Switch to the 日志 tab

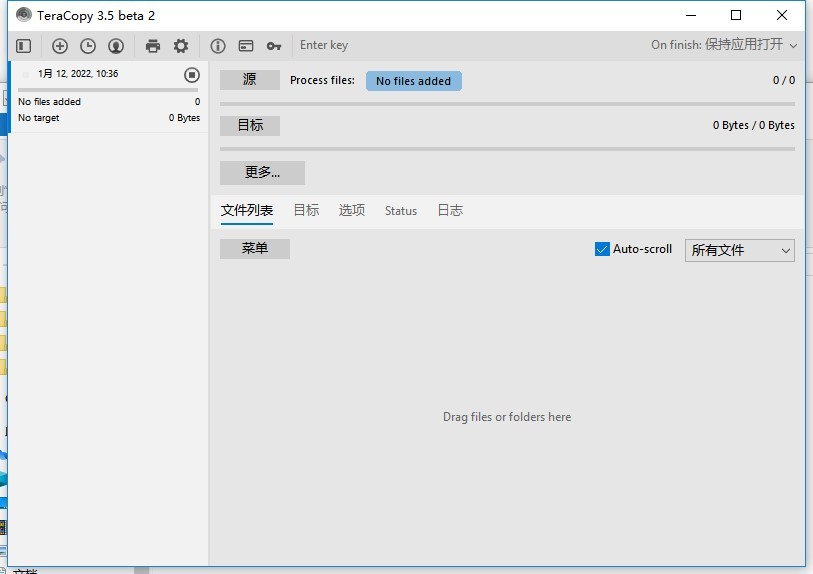(450, 211)
